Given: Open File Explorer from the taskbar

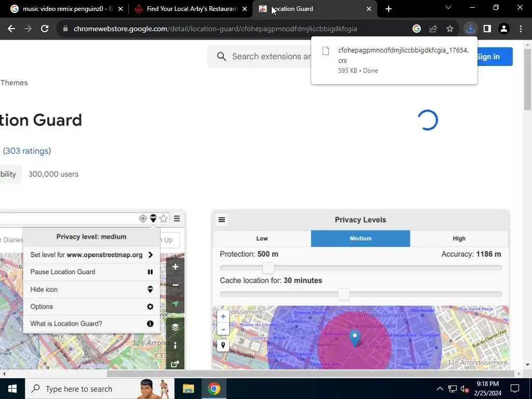Looking at the screenshot, I should click(x=188, y=389).
